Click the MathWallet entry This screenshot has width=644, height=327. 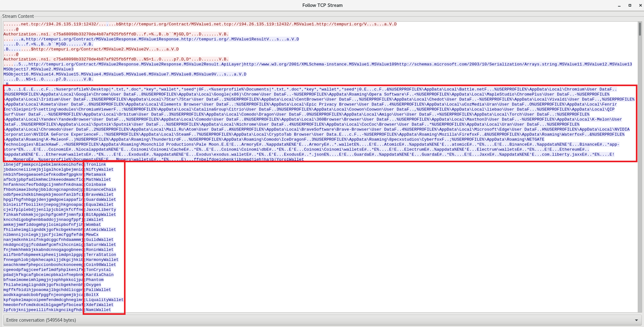[x=98, y=179]
